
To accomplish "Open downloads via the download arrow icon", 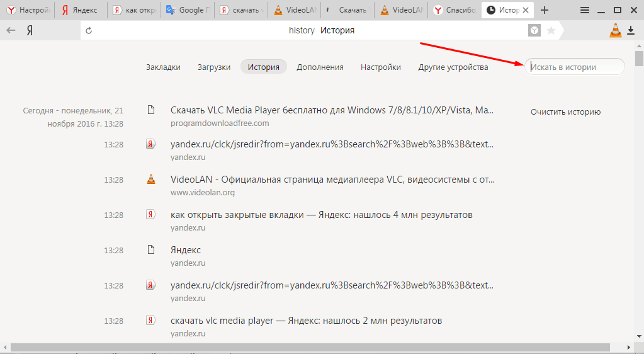I will [x=631, y=30].
